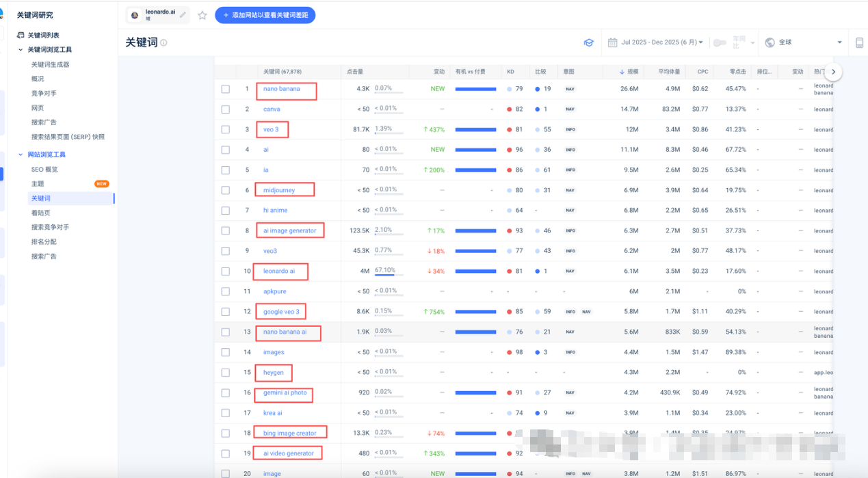
Task: Favorite the site with the star icon
Action: (x=202, y=15)
